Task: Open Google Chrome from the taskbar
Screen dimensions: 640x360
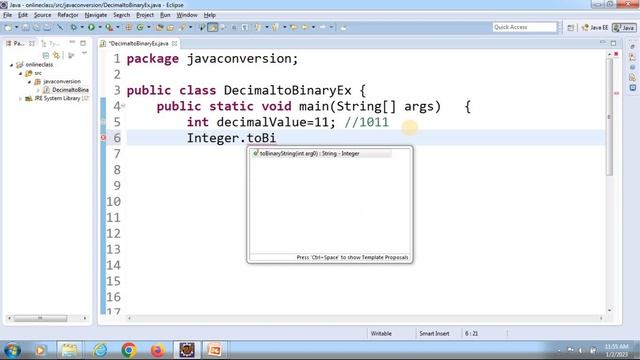Action: click(129, 350)
